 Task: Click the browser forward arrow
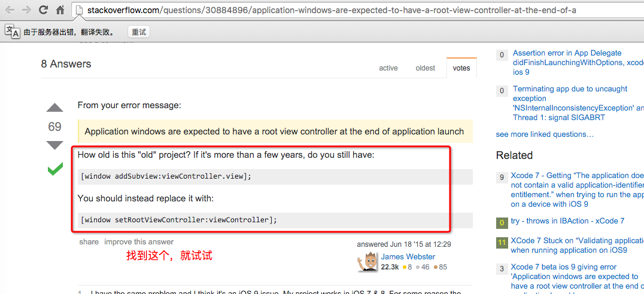pos(26,10)
